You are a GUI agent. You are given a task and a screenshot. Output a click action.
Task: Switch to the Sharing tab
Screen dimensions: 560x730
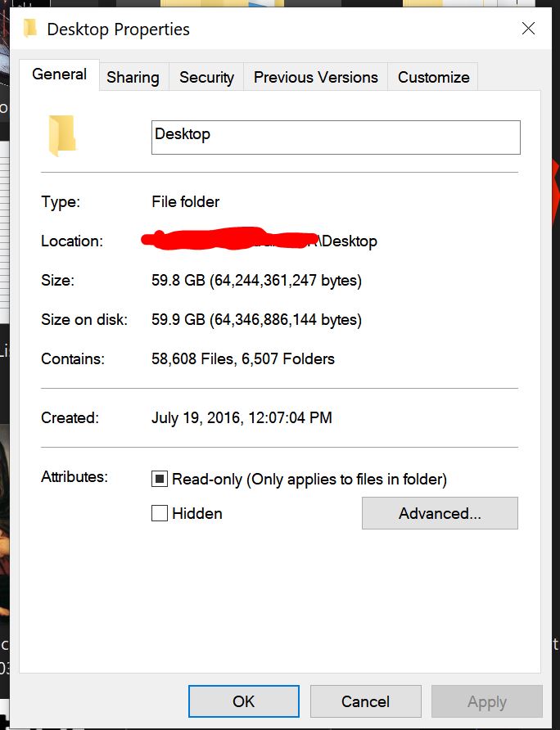tap(133, 77)
